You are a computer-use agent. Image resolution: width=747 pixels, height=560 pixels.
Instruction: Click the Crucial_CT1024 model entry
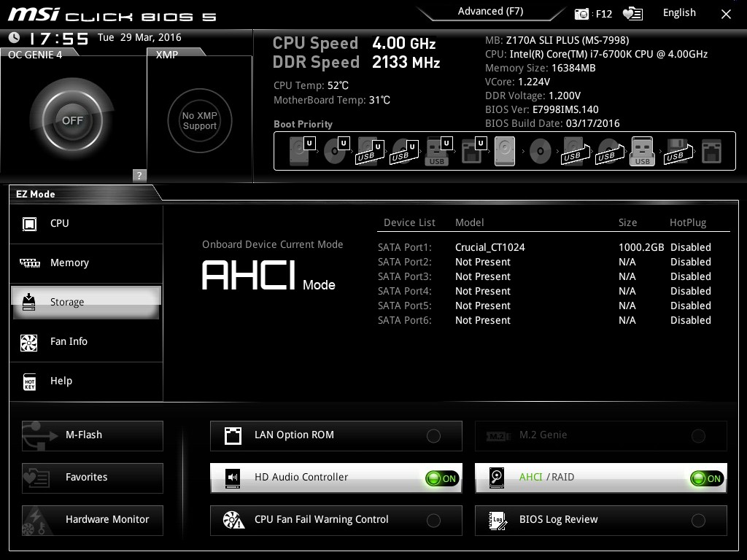(489, 248)
